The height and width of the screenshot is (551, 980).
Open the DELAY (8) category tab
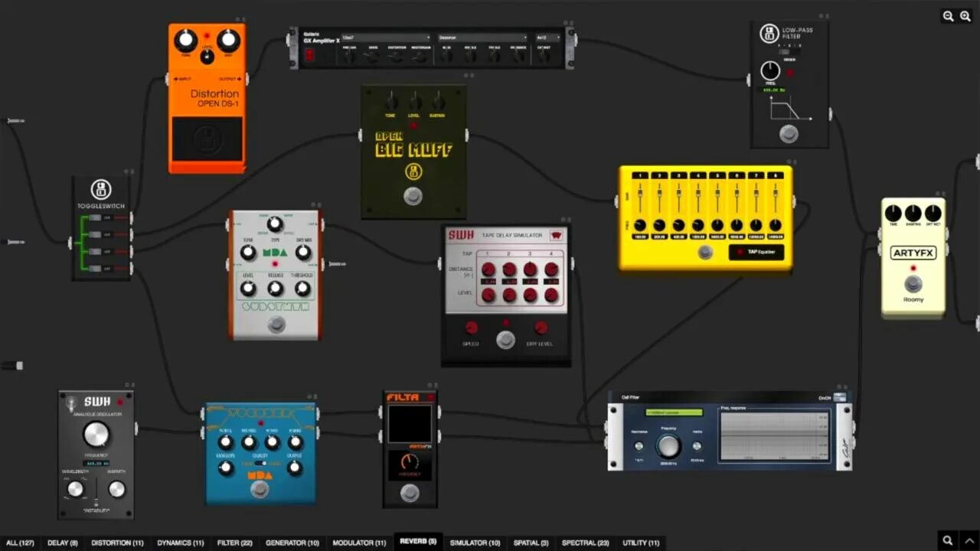coord(63,543)
